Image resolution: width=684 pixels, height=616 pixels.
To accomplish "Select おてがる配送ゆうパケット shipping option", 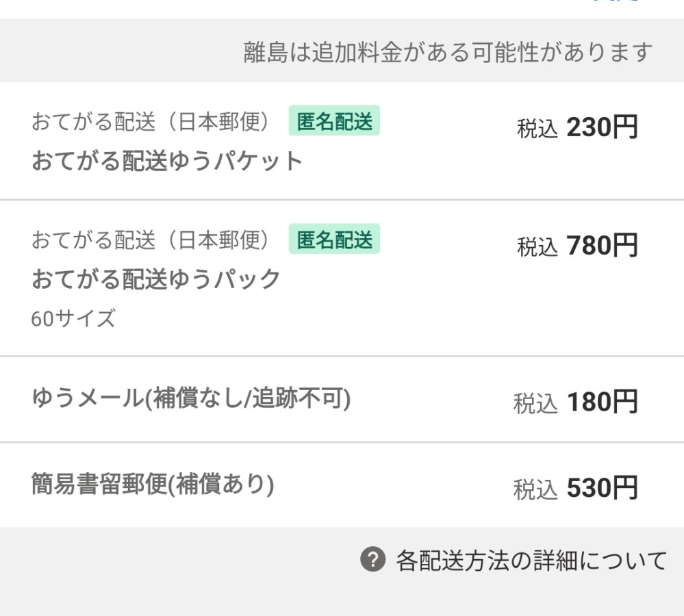I will pos(342,141).
